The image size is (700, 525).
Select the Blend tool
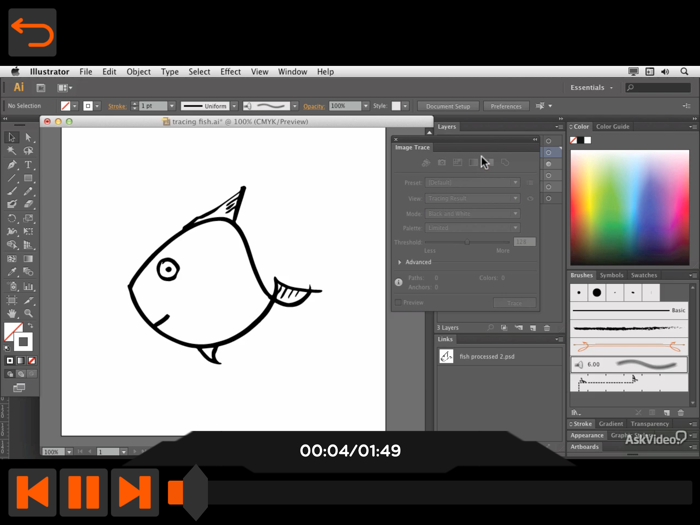[28, 272]
